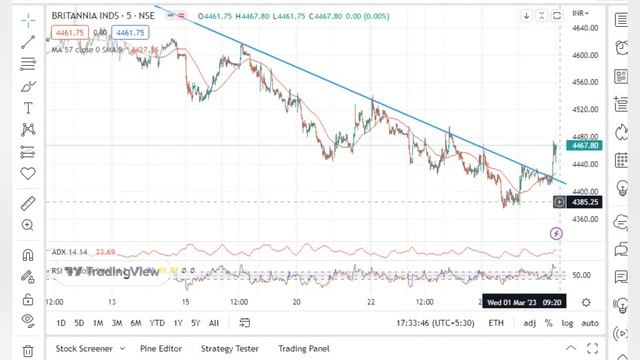This screenshot has height=360, width=640.
Task: Select the trend line drawing tool
Action: click(28, 42)
